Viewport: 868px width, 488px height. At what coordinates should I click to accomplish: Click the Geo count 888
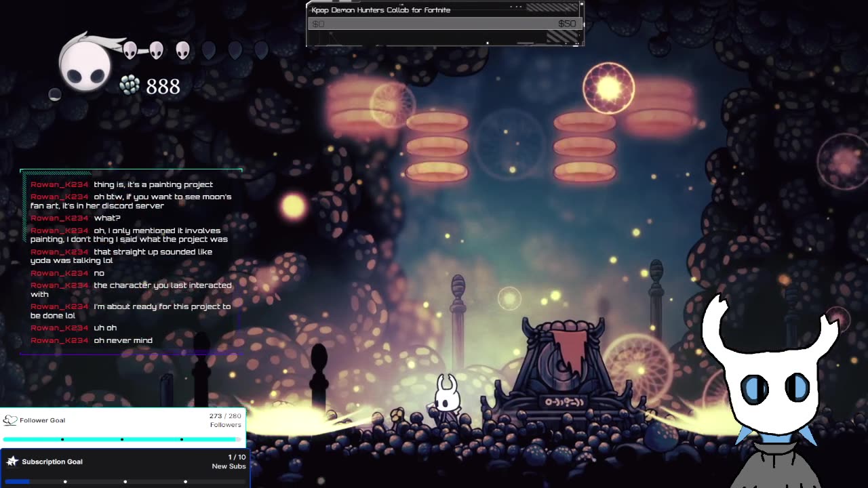click(x=163, y=87)
